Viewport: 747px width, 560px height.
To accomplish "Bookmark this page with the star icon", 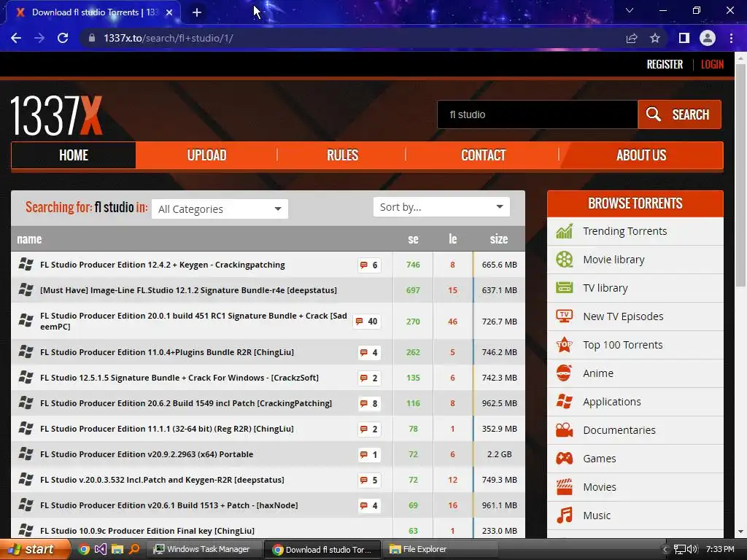I will (x=655, y=38).
